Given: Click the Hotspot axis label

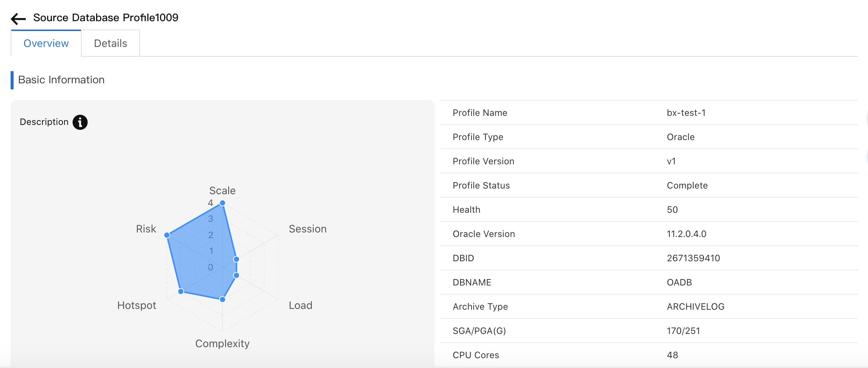Looking at the screenshot, I should tap(137, 305).
